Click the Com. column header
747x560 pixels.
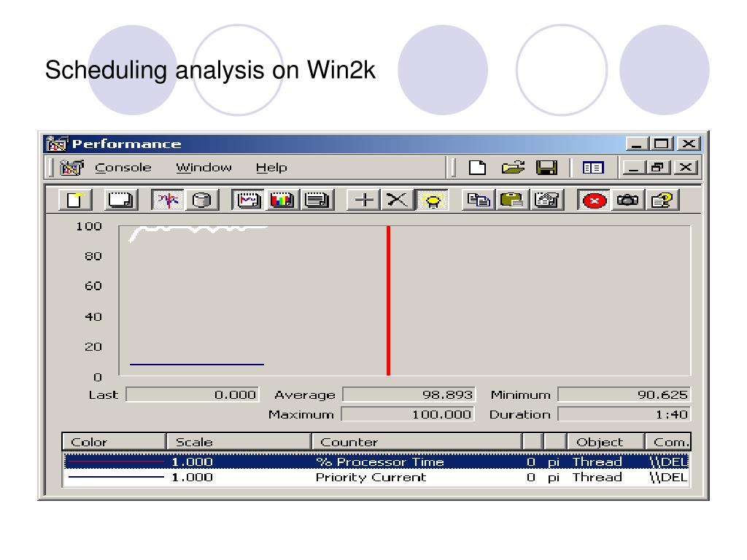point(668,442)
